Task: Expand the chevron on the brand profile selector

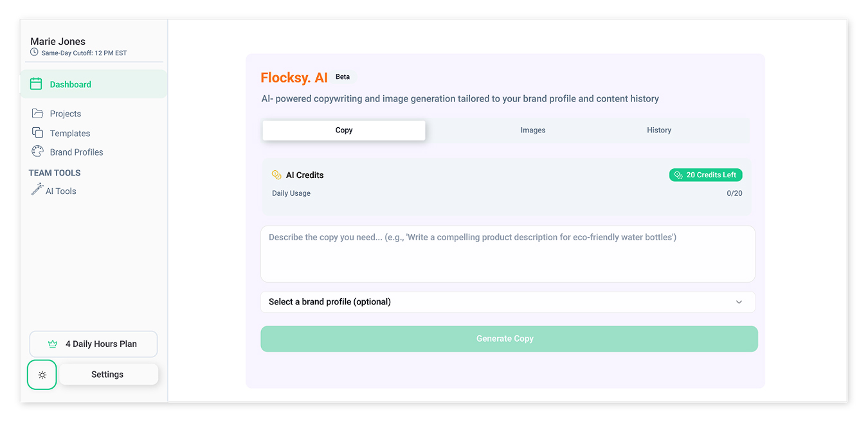Action: tap(738, 301)
